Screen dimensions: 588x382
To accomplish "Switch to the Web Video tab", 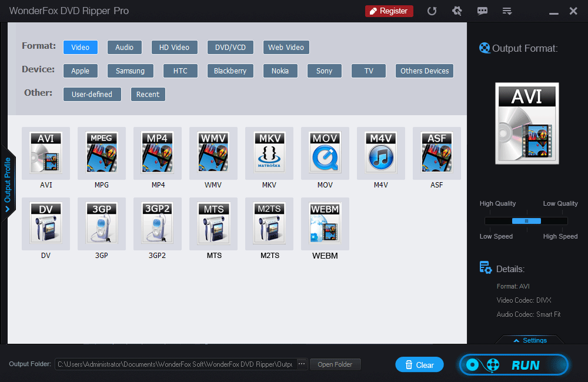I will click(x=286, y=47).
